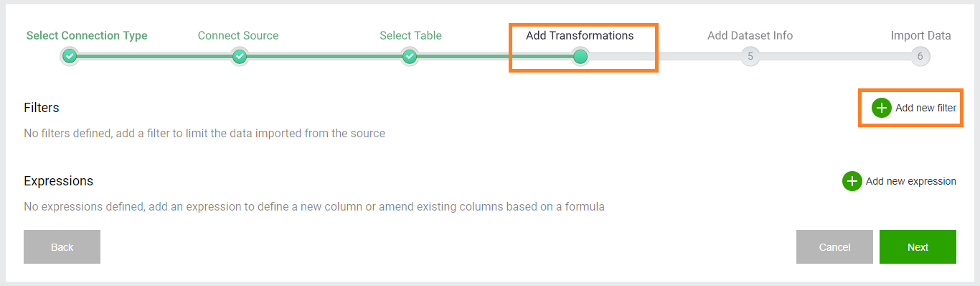Click the Select Connection Type checkmark circle

point(69,56)
